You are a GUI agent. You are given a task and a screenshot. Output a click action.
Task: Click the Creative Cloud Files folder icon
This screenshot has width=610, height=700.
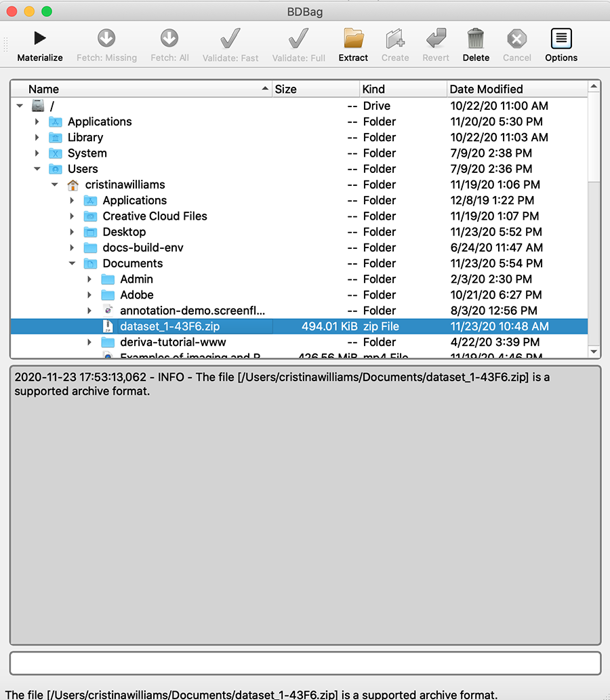91,216
